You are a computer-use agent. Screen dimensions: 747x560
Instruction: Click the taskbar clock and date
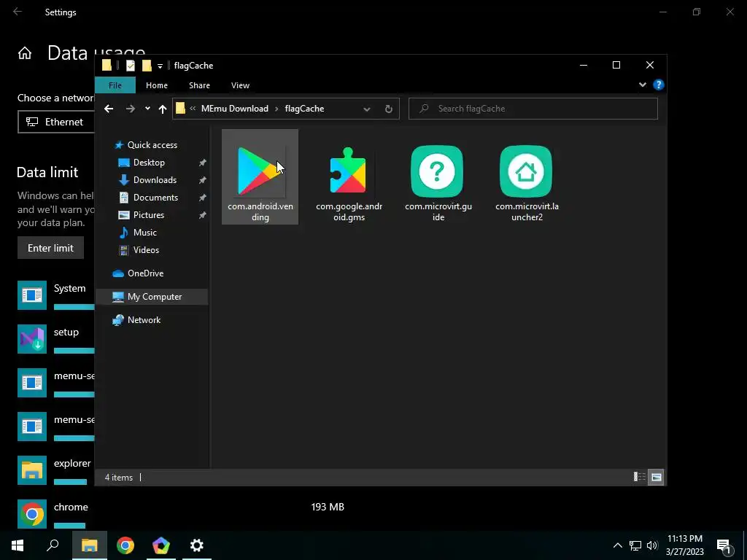click(x=684, y=545)
